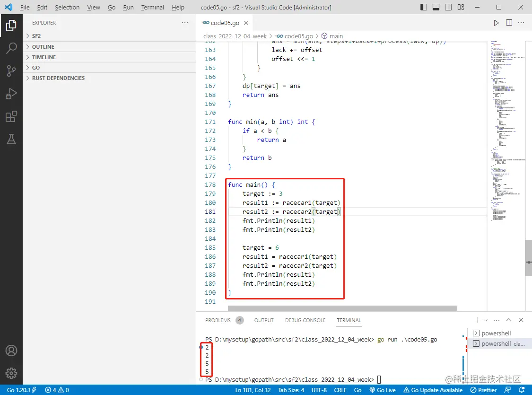Open the Go menu
Image resolution: width=532 pixels, height=395 pixels.
111,7
